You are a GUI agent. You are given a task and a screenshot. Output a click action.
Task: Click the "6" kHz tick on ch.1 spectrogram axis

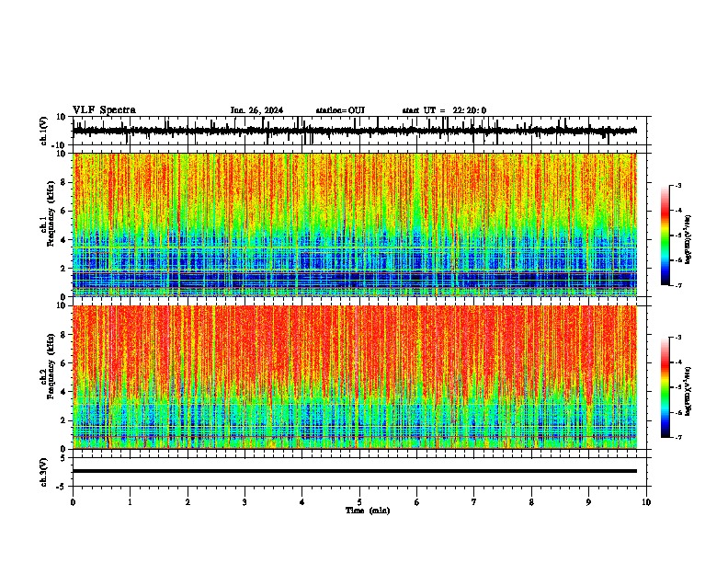(x=64, y=212)
